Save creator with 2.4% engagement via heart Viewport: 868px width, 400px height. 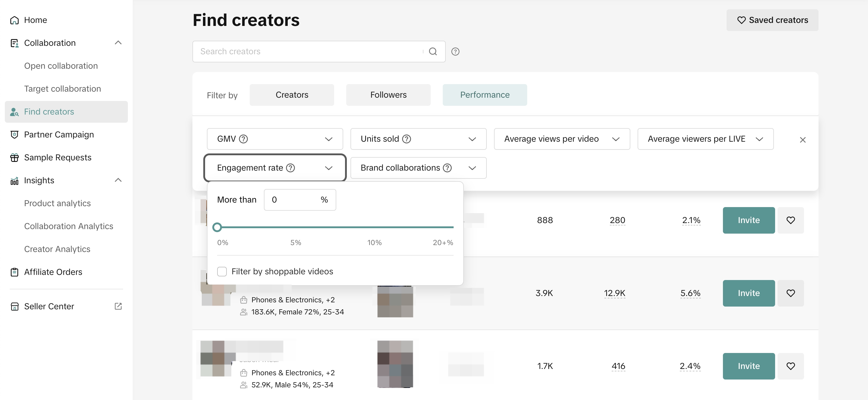coord(790,366)
